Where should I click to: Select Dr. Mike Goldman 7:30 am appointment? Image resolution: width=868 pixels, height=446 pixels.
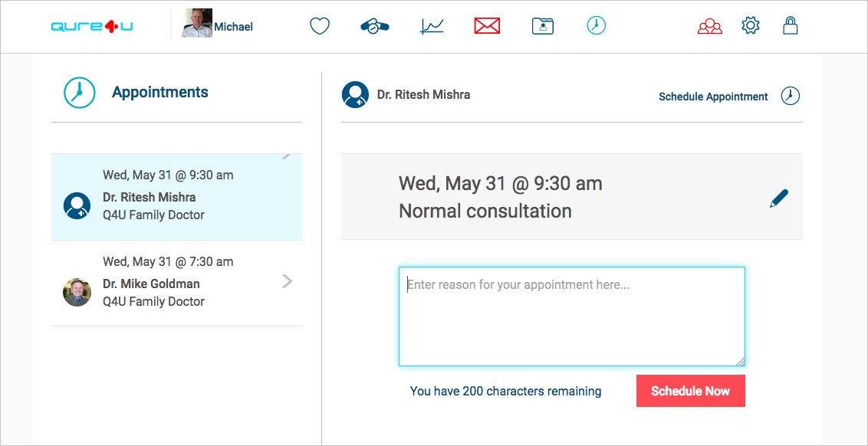[176, 284]
